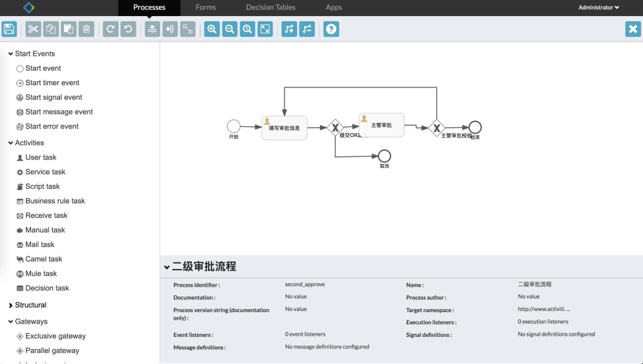
Task: Click the Delete trash icon in toolbar
Action: (x=86, y=29)
